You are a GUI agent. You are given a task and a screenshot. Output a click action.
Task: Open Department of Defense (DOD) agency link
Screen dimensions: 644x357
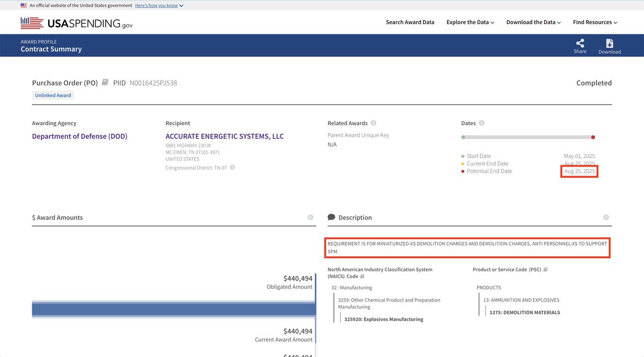(79, 136)
